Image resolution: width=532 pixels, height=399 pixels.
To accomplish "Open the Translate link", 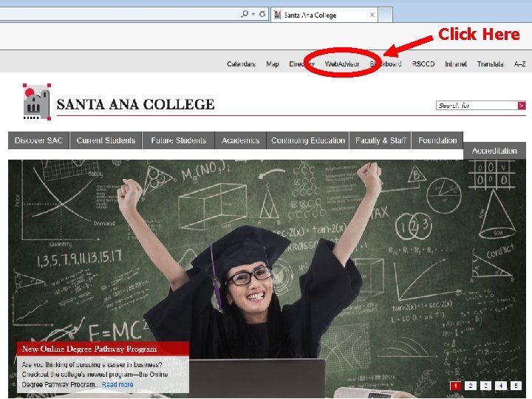I will pos(490,64).
